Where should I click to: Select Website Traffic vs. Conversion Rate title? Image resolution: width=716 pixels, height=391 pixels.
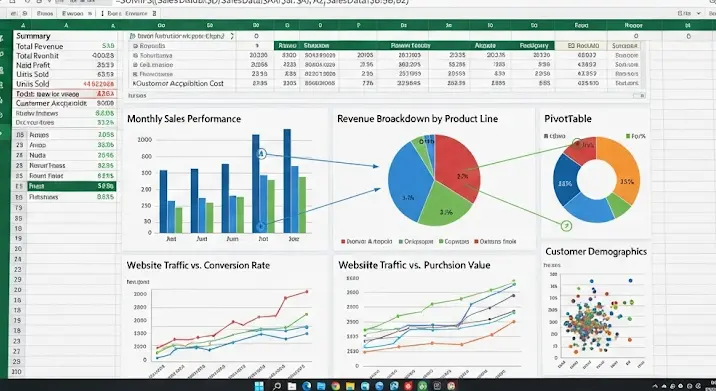tap(198, 265)
